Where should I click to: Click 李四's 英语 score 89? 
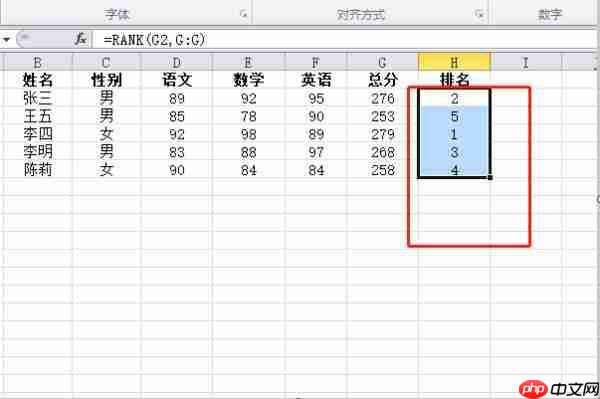coord(316,134)
